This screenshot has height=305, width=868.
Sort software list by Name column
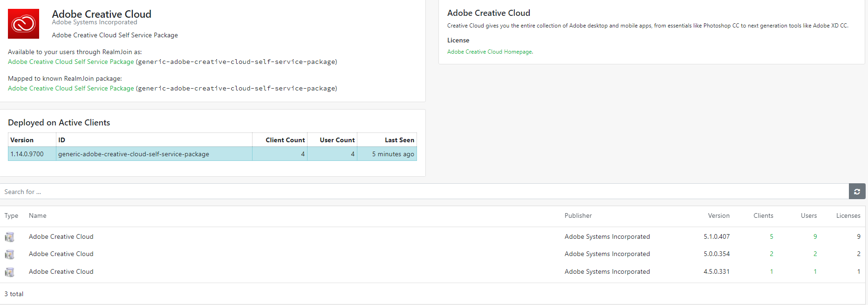pyautogui.click(x=38, y=215)
